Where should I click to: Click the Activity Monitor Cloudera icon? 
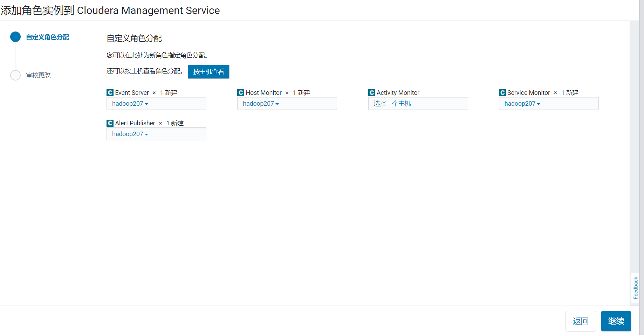coord(372,93)
